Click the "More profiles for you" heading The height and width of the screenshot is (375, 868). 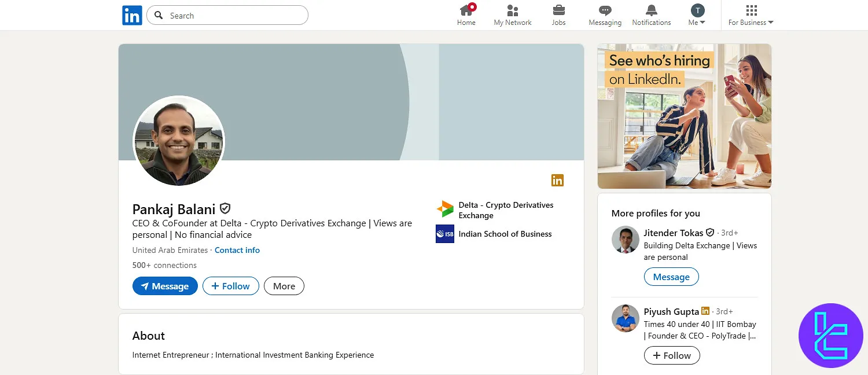[656, 214]
